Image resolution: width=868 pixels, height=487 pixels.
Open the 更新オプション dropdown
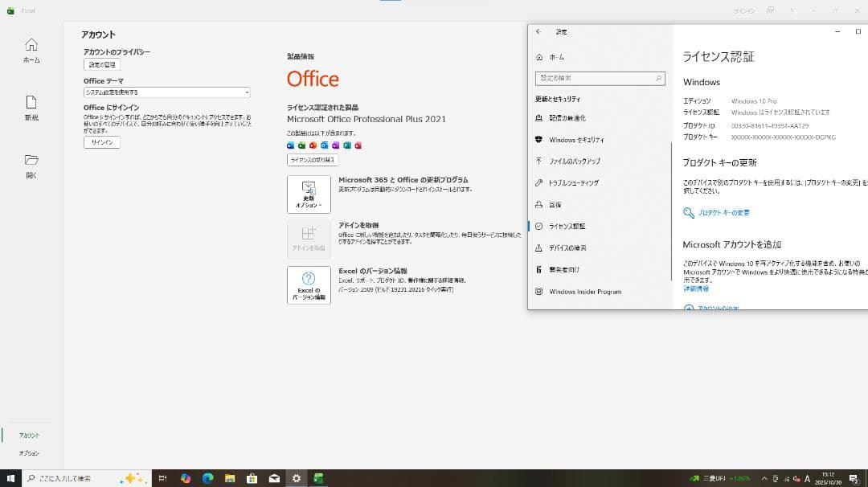tap(309, 194)
